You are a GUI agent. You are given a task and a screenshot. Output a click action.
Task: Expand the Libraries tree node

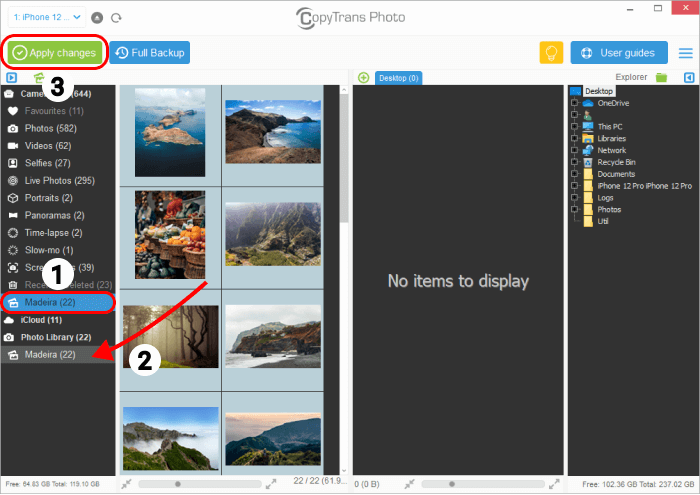[x=574, y=139]
